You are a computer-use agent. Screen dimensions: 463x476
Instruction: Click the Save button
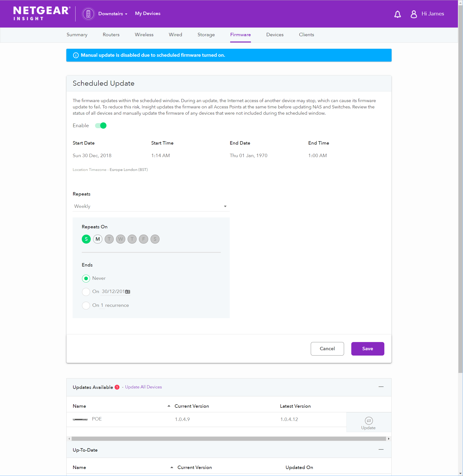pyautogui.click(x=367, y=349)
